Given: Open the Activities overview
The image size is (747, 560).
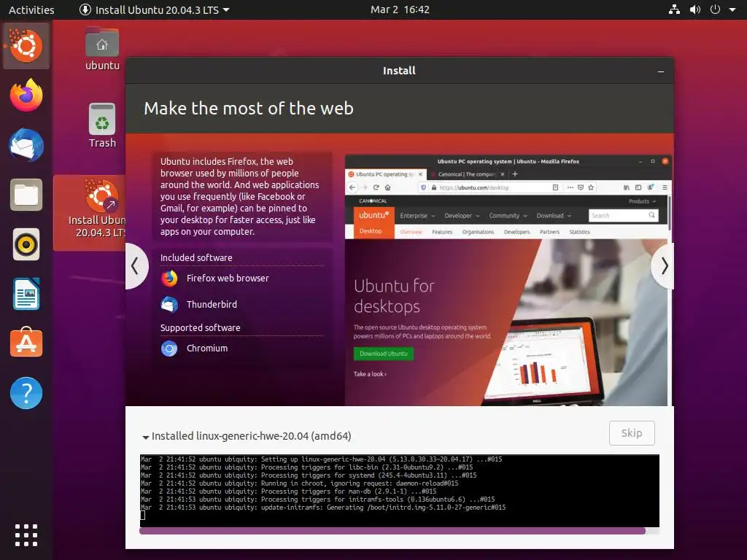Looking at the screenshot, I should click(x=31, y=9).
